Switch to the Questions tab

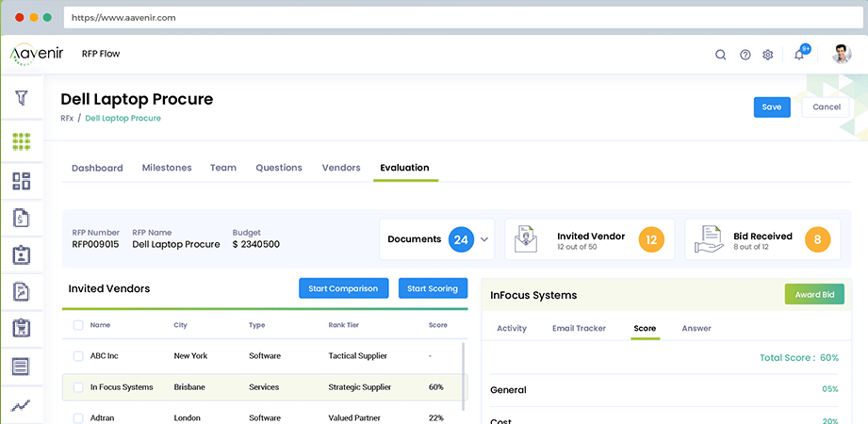(279, 167)
